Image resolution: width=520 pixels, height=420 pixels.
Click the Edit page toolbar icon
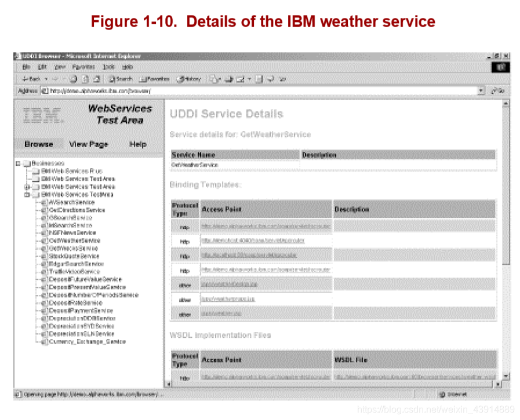[241, 79]
